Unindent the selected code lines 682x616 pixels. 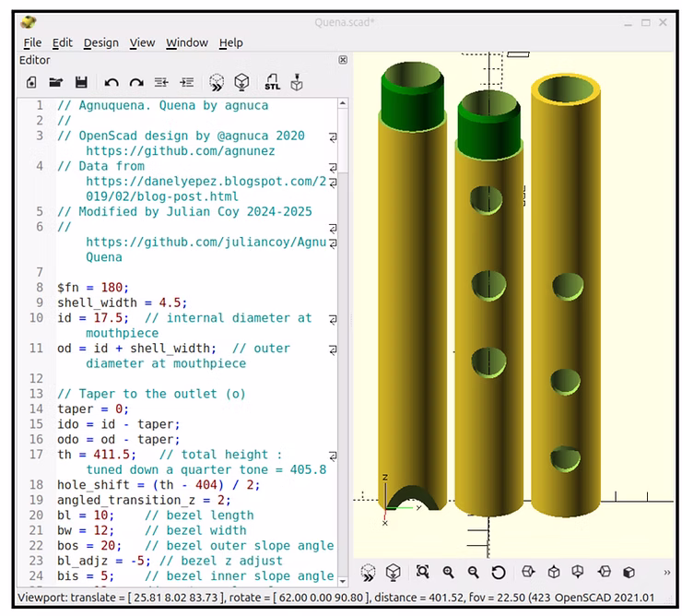click(x=161, y=83)
